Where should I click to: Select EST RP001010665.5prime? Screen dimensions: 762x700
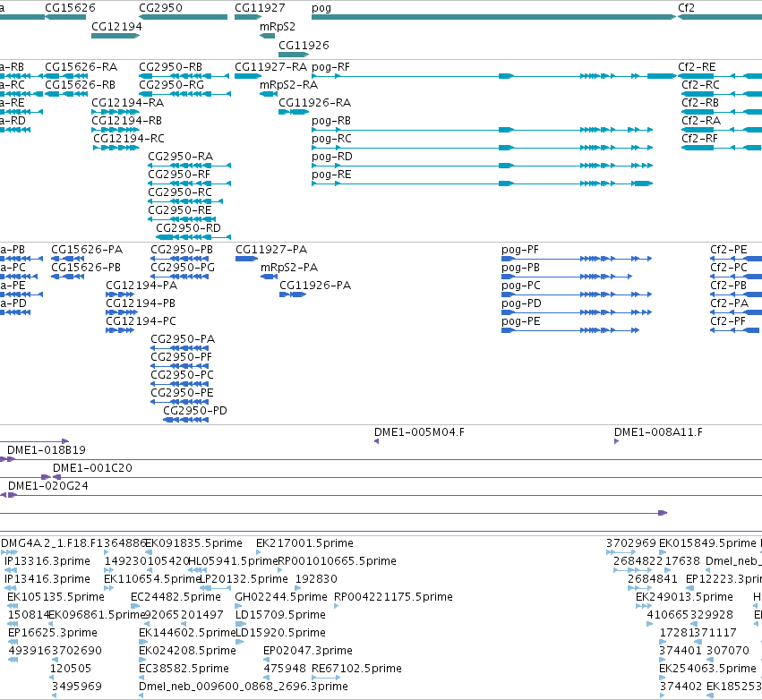pos(280,570)
